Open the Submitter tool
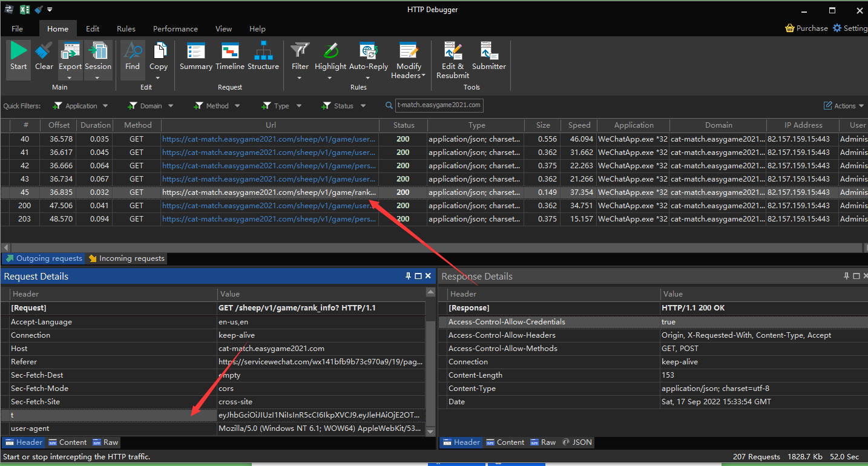Image resolution: width=868 pixels, height=466 pixels. (489, 56)
